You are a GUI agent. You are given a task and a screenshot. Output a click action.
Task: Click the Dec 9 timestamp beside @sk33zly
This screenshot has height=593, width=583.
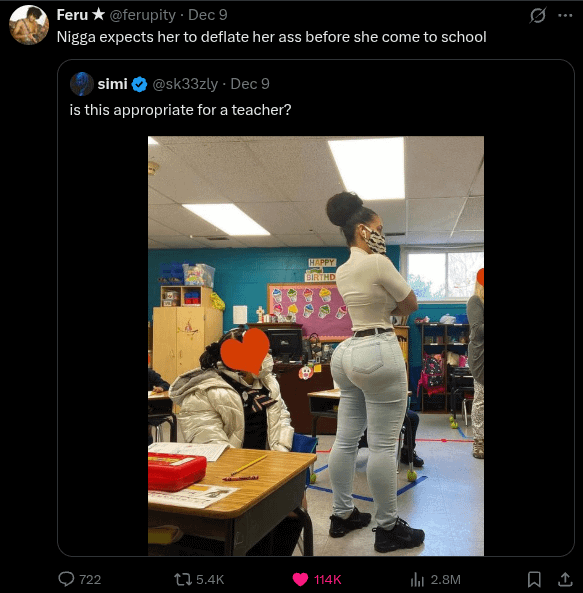coord(250,84)
